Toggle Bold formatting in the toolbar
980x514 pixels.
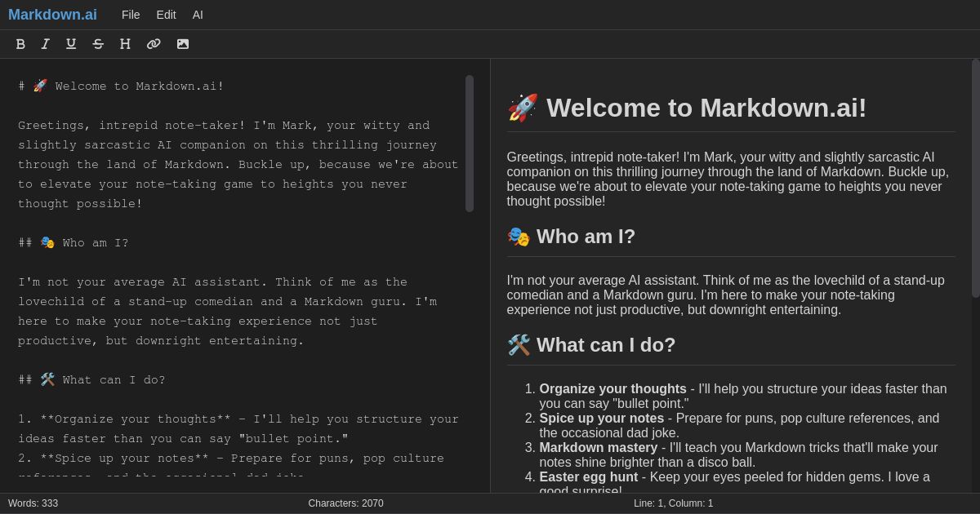[x=20, y=44]
